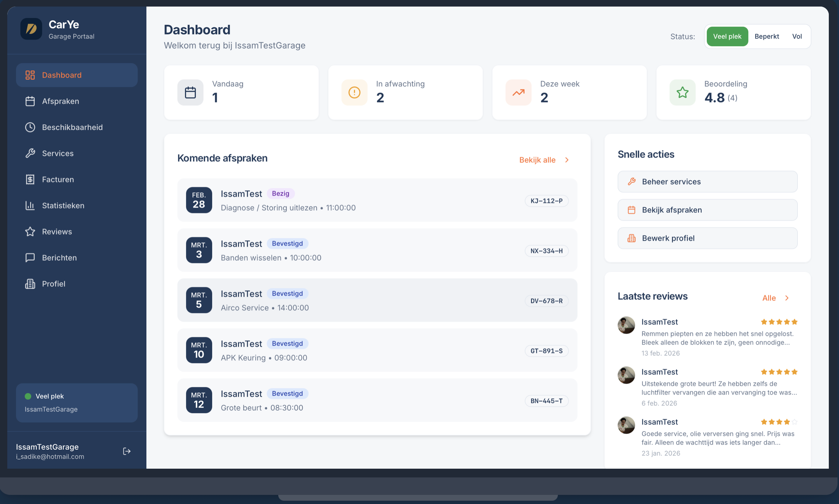
Task: Click the Beheer services button
Action: [x=707, y=181]
